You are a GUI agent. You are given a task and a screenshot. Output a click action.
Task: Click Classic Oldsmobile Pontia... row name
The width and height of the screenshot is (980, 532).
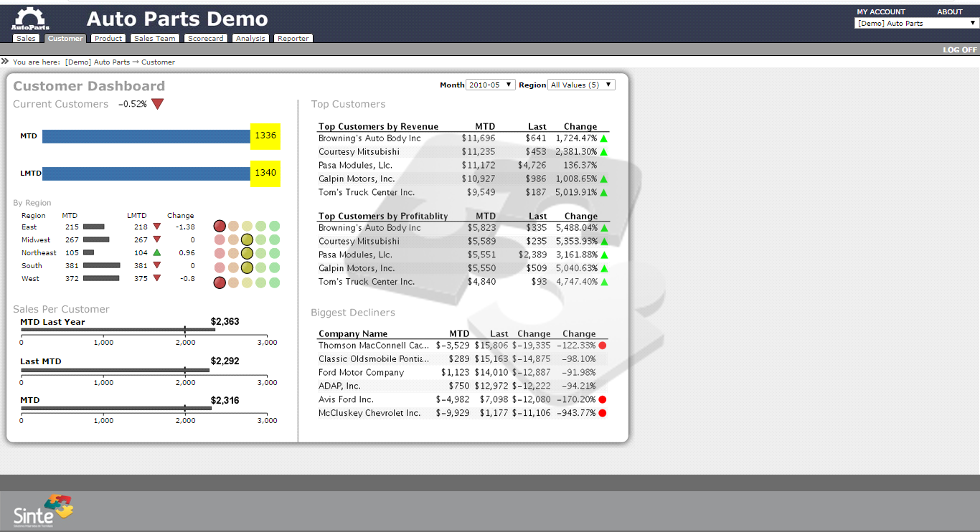374,359
